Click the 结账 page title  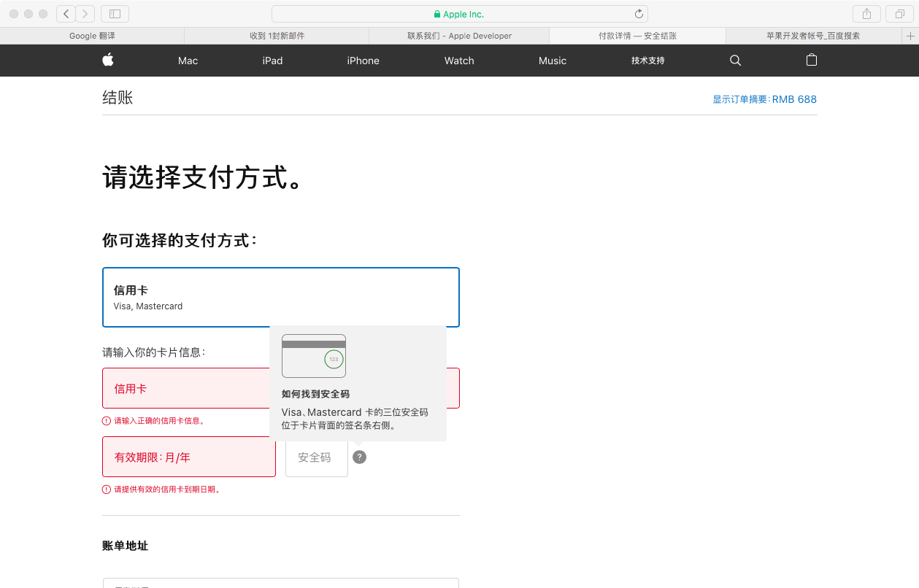(x=118, y=98)
